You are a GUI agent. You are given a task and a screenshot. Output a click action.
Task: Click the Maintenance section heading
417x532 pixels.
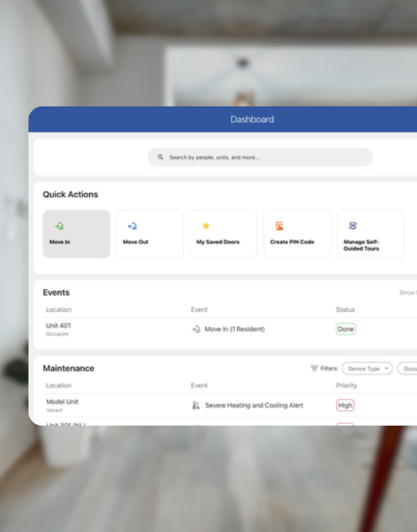point(69,368)
